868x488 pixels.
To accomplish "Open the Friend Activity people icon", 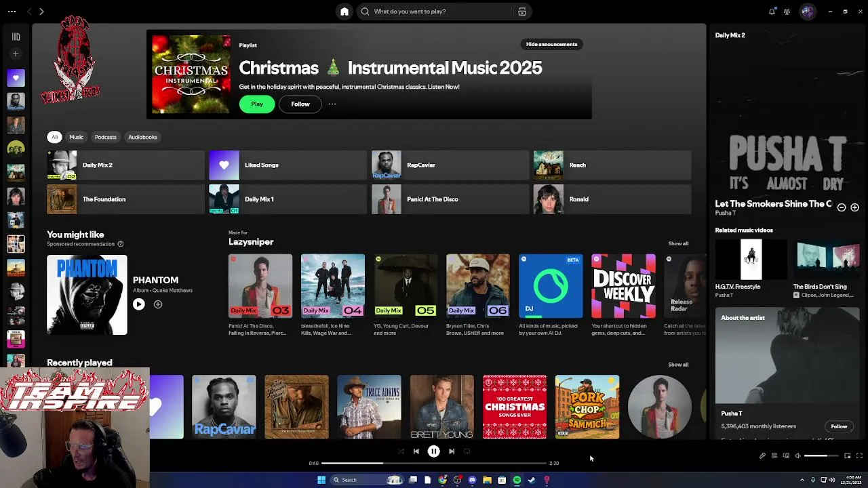I will point(787,12).
